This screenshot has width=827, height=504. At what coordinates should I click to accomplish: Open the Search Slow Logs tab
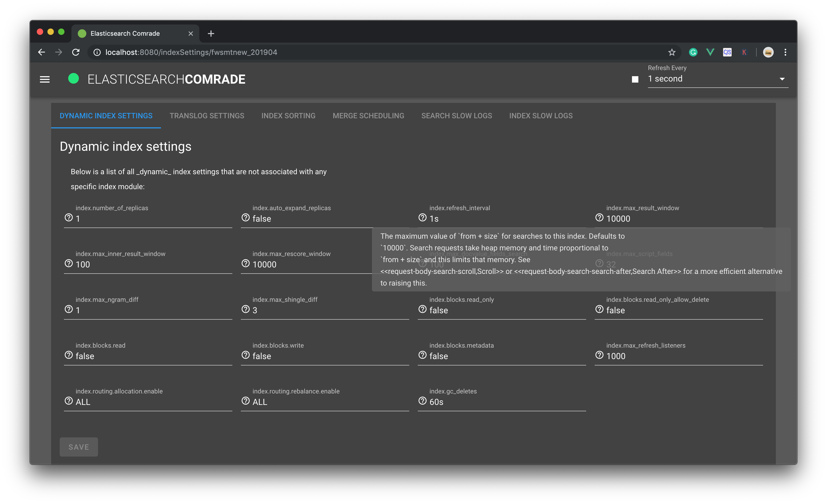[456, 116]
